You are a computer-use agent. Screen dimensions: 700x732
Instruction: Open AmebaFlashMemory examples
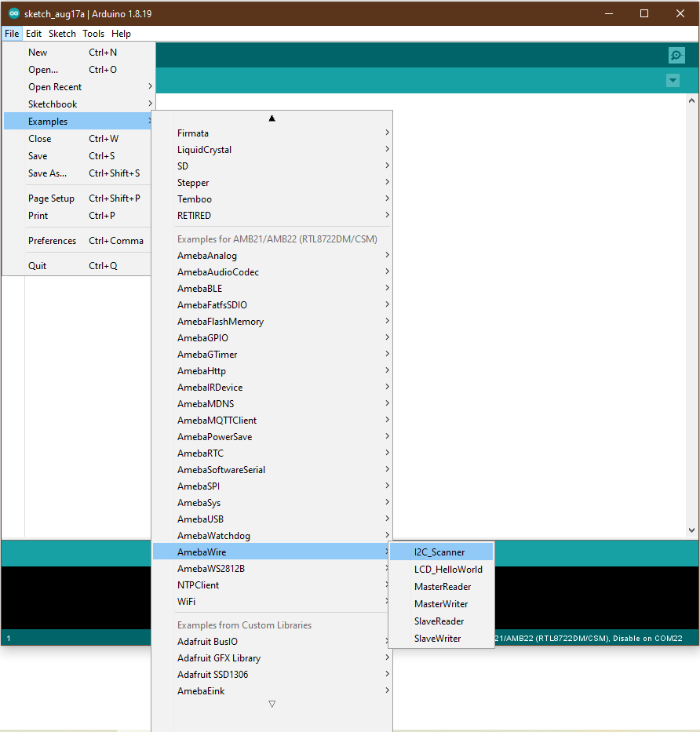click(272, 322)
